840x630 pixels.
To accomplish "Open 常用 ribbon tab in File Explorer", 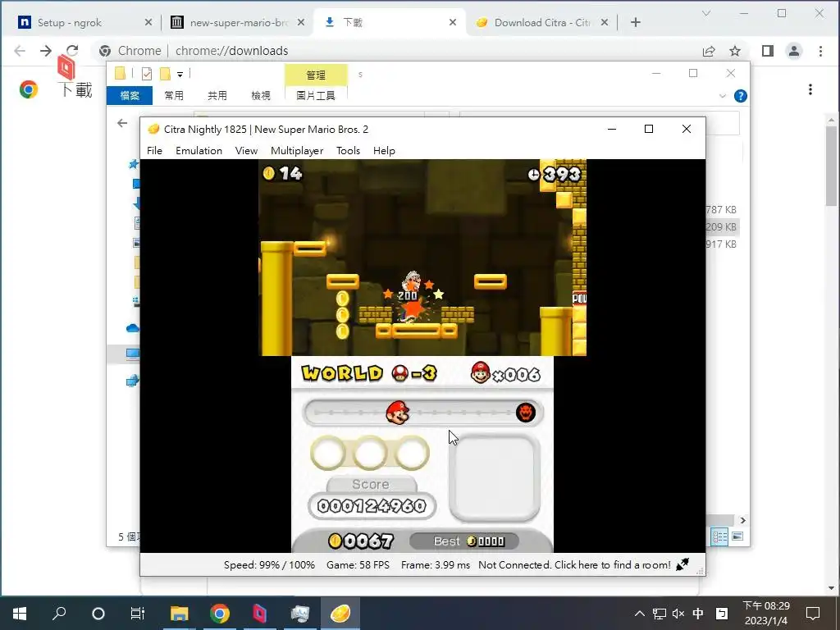I will pyautogui.click(x=174, y=95).
